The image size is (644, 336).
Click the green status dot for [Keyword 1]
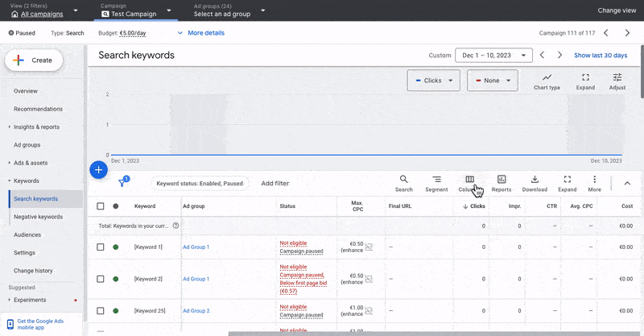(116, 247)
